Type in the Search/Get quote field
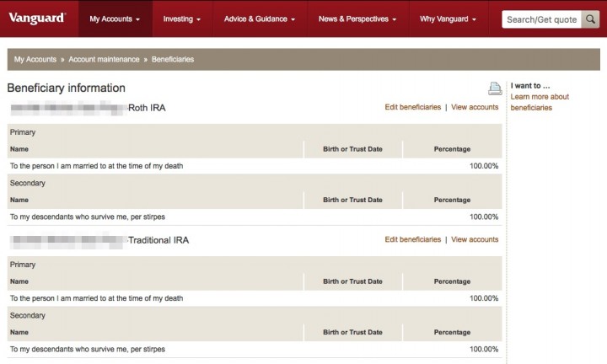This screenshot has width=607, height=364. click(x=542, y=19)
